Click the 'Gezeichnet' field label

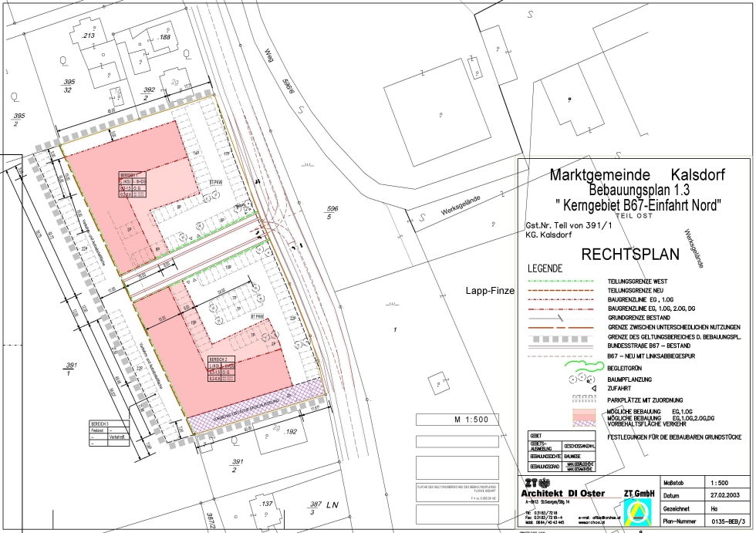(677, 509)
